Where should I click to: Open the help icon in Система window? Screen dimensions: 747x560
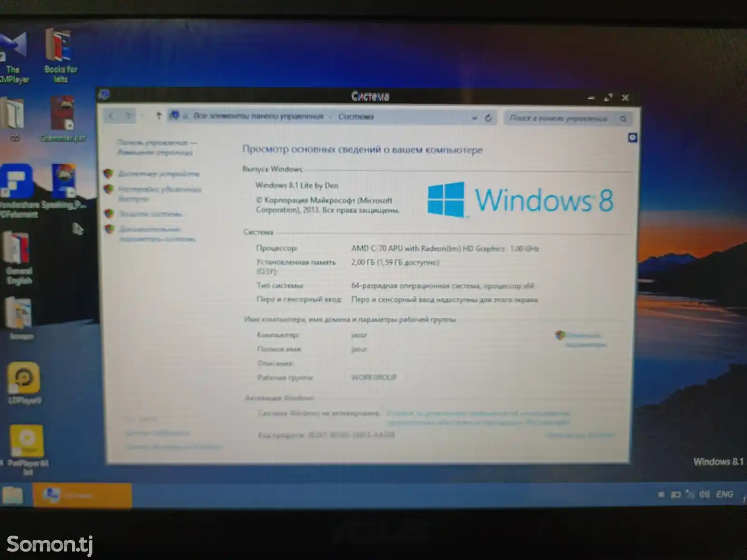click(x=633, y=138)
